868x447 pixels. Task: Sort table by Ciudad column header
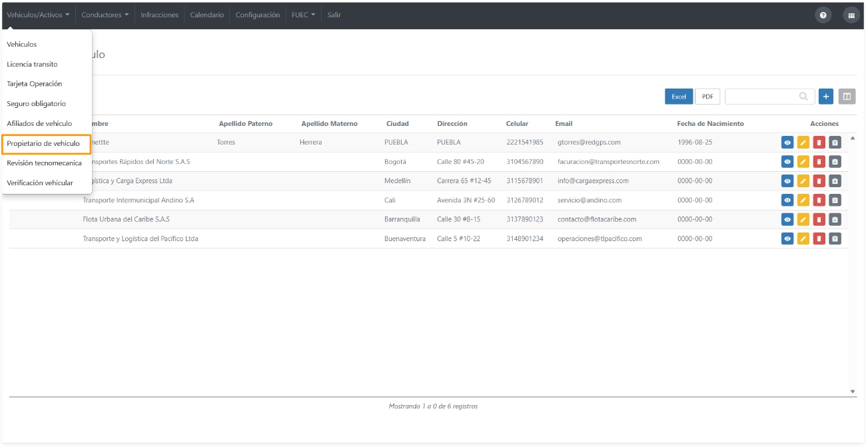[398, 124]
